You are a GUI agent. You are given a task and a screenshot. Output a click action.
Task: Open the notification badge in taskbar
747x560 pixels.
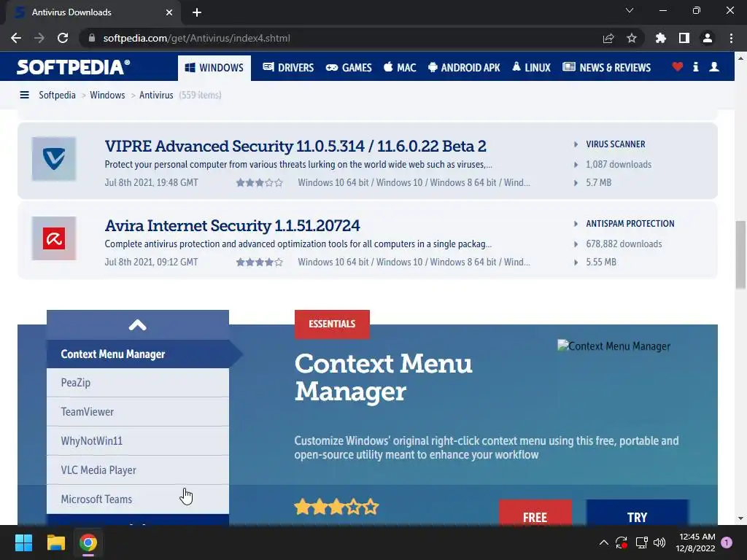pyautogui.click(x=727, y=542)
